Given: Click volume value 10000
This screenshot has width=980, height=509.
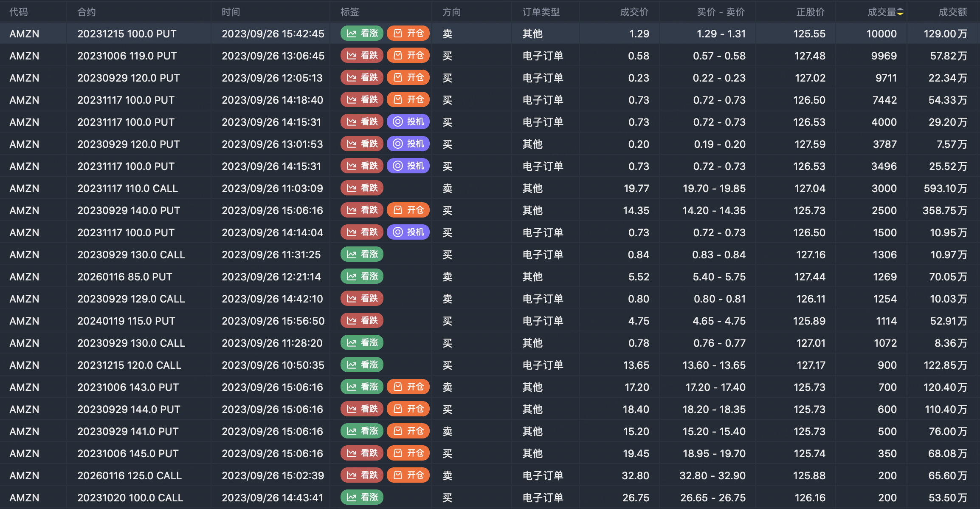Looking at the screenshot, I should pyautogui.click(x=881, y=34).
